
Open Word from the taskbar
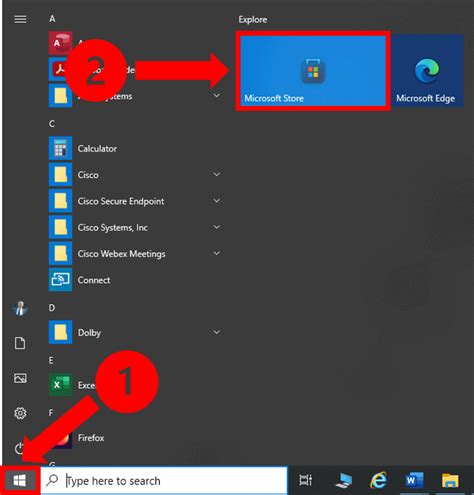(x=414, y=480)
